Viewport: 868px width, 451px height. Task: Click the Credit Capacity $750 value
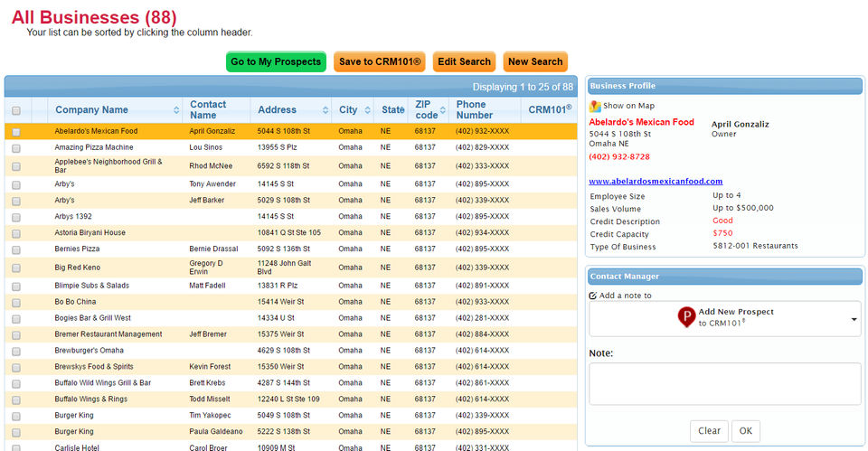click(x=722, y=233)
